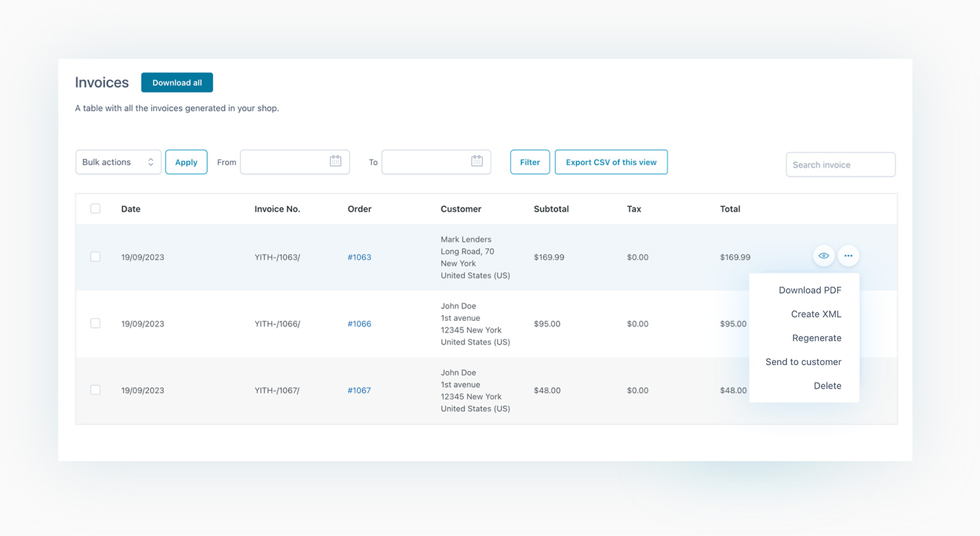Click inside the Search invoice field
Screen dimensions: 980x536
840,165
